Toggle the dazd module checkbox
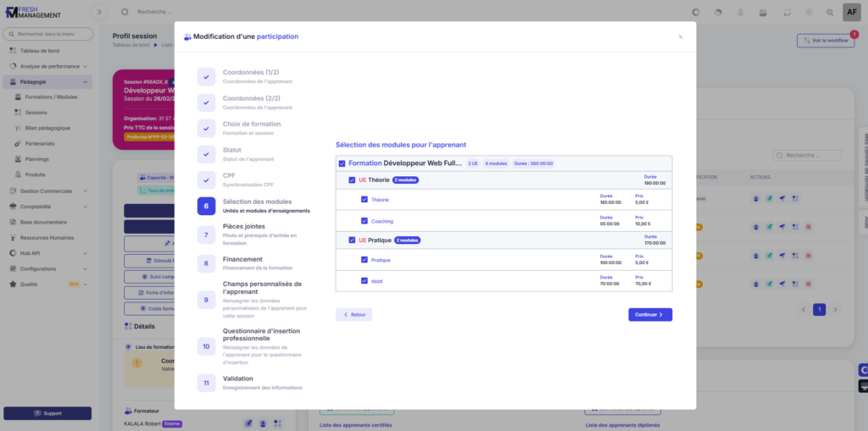The image size is (868, 431). click(x=364, y=279)
